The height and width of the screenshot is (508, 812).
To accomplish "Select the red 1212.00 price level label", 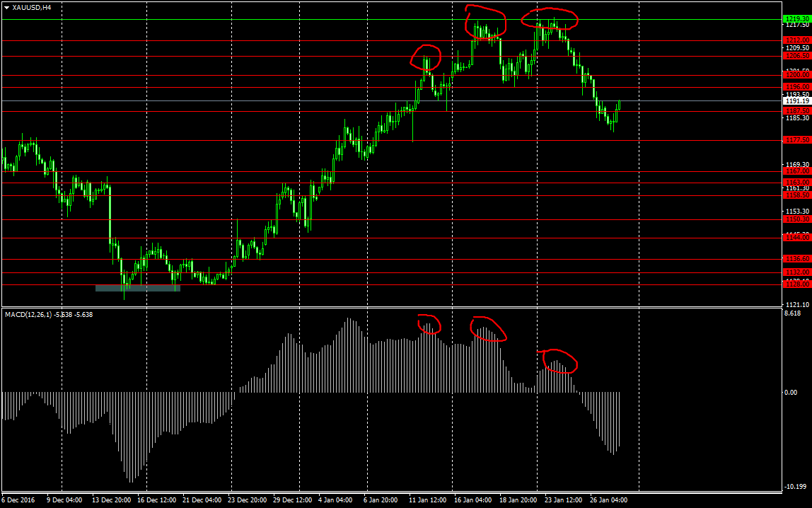I will [x=797, y=40].
